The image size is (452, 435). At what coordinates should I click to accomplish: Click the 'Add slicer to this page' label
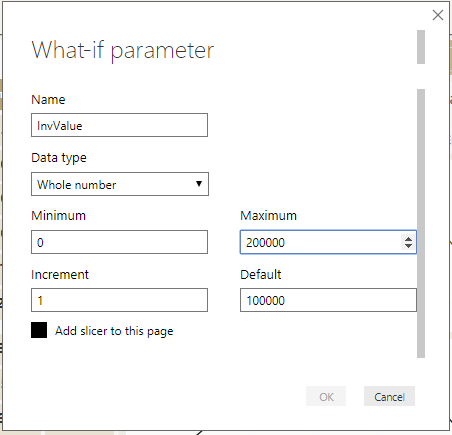click(114, 331)
